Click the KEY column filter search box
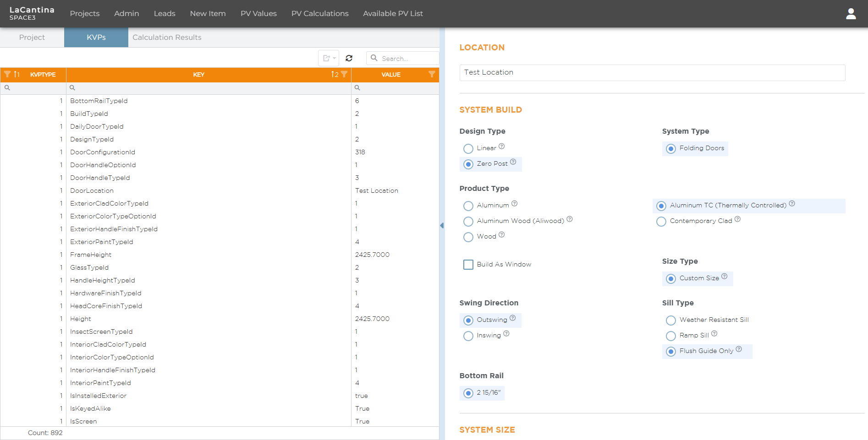 (x=209, y=88)
